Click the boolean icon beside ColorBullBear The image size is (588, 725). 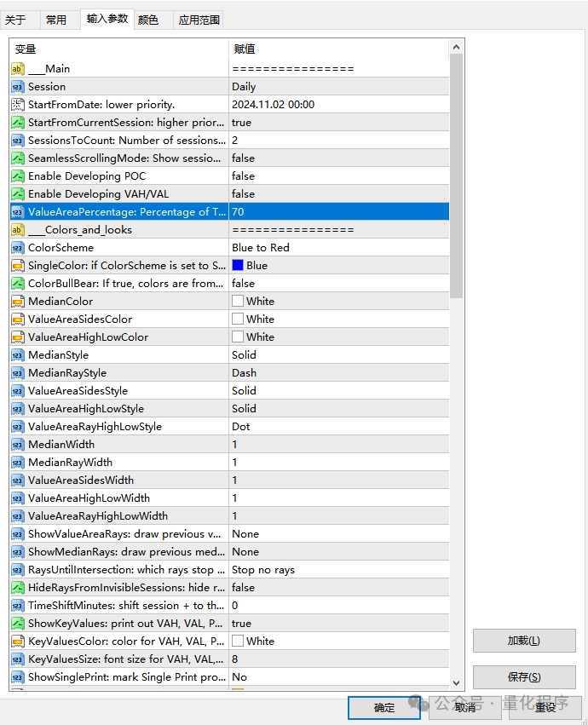click(x=18, y=284)
